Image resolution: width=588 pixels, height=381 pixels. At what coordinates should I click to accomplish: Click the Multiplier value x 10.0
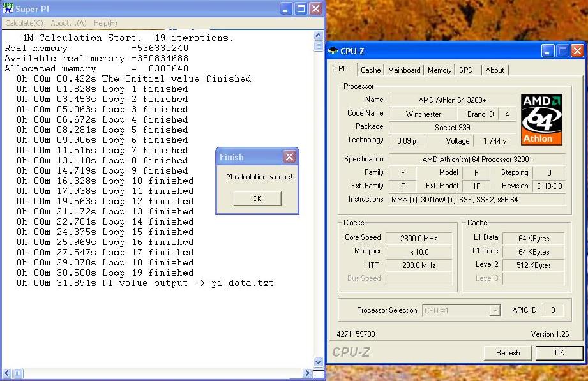coord(419,252)
